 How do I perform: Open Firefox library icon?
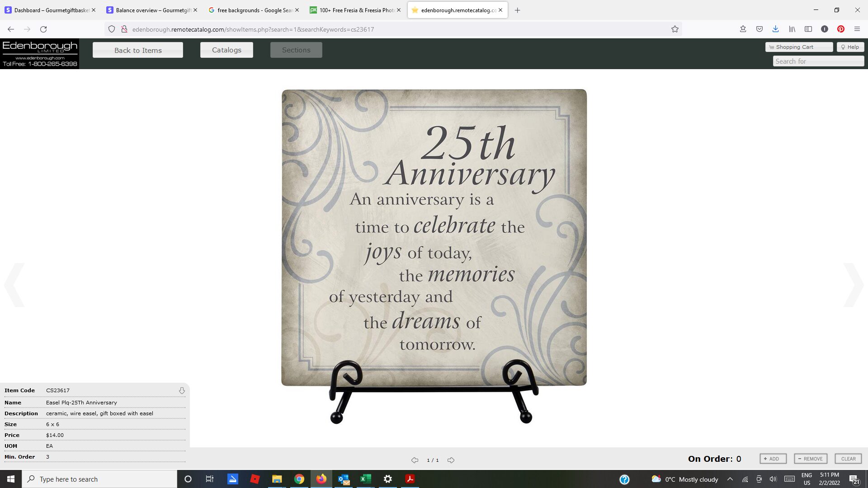[792, 29]
